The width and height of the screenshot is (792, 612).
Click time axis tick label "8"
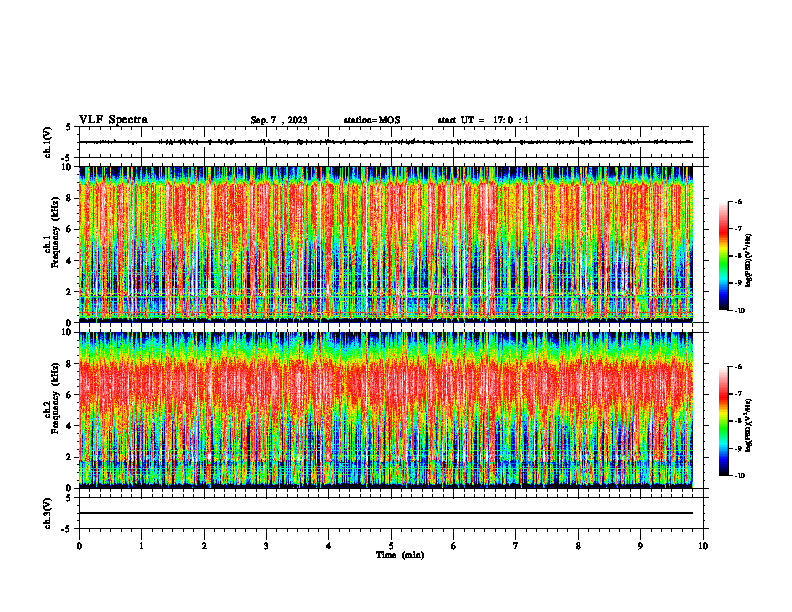pos(578,546)
